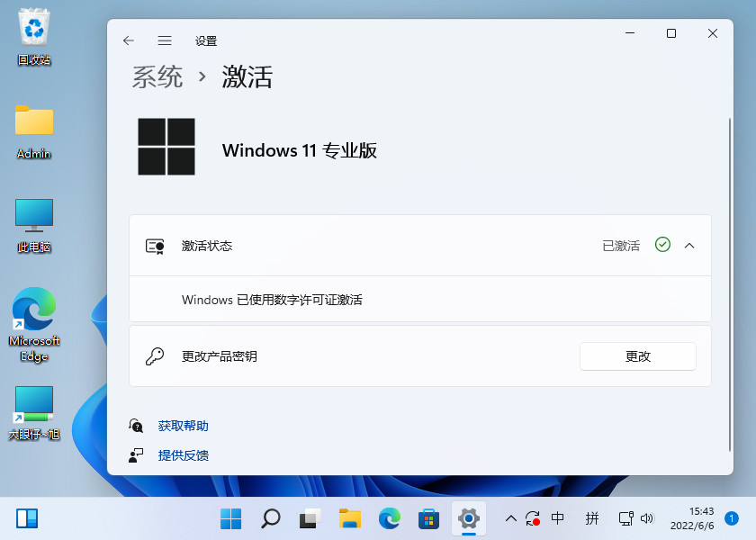The width and height of the screenshot is (756, 540).
Task: Select the text Windows 已使用数字许可证激活
Action: click(x=272, y=300)
